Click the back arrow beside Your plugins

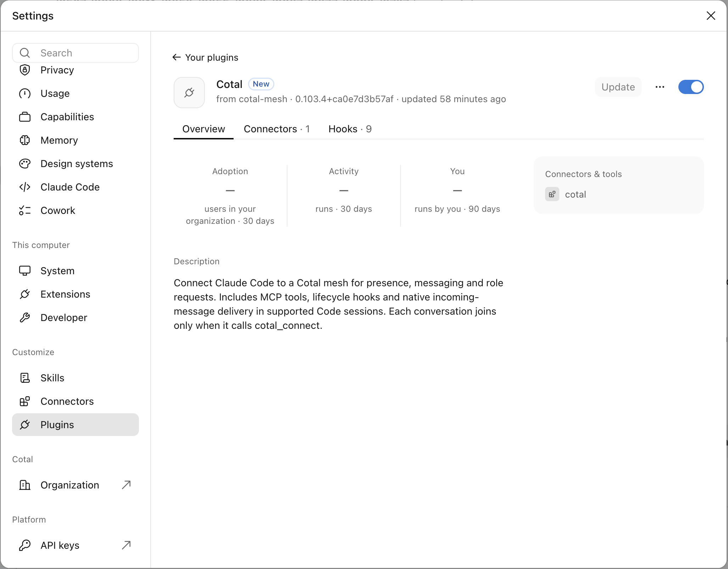point(177,57)
